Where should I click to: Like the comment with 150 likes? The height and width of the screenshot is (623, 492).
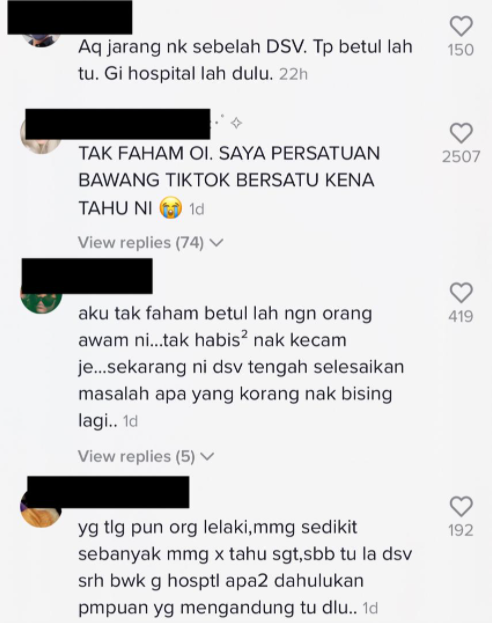[461, 27]
